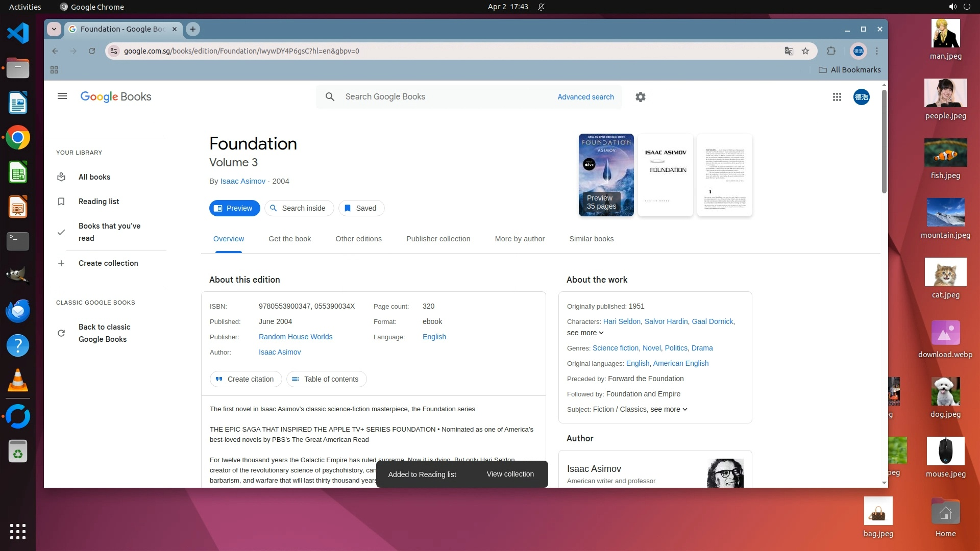Open the Chrome extensions puzzle icon

(831, 51)
